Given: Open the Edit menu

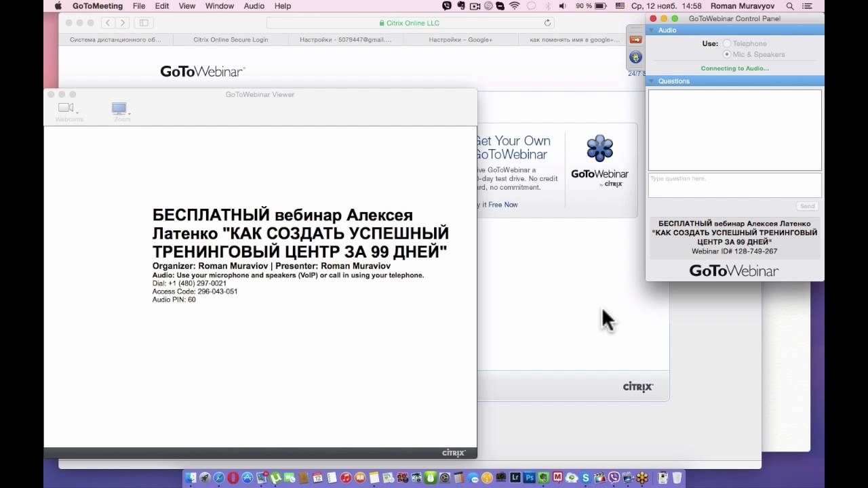Looking at the screenshot, I should point(162,6).
